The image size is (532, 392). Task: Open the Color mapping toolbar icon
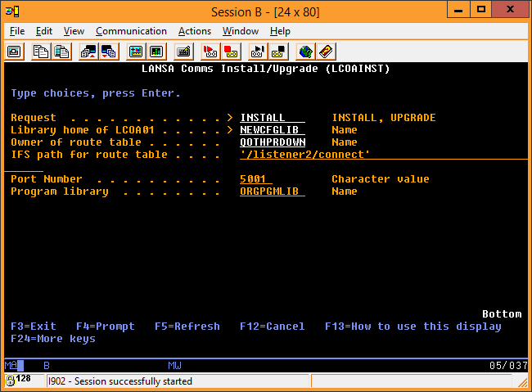pos(156,52)
